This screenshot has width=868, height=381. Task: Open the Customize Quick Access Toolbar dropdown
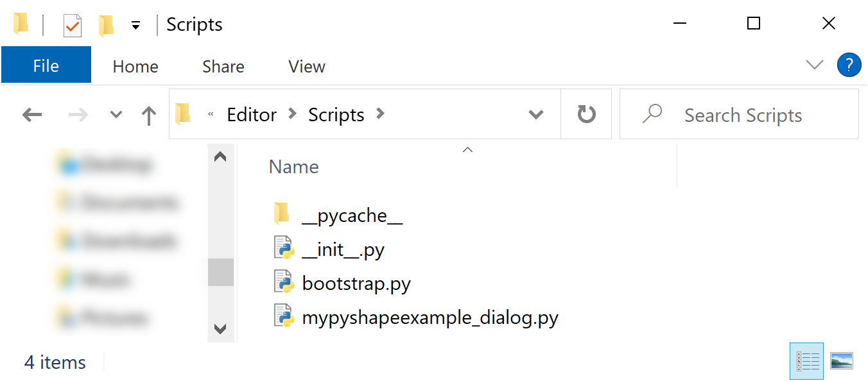135,26
